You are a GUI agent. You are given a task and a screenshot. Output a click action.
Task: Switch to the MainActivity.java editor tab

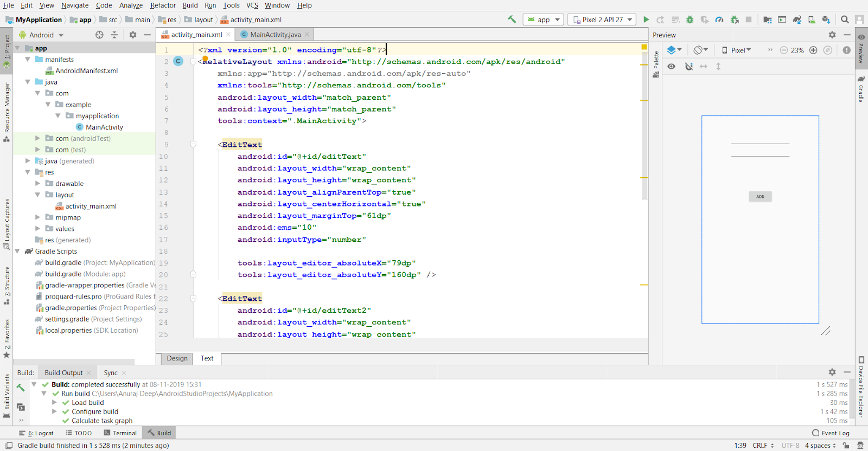275,35
